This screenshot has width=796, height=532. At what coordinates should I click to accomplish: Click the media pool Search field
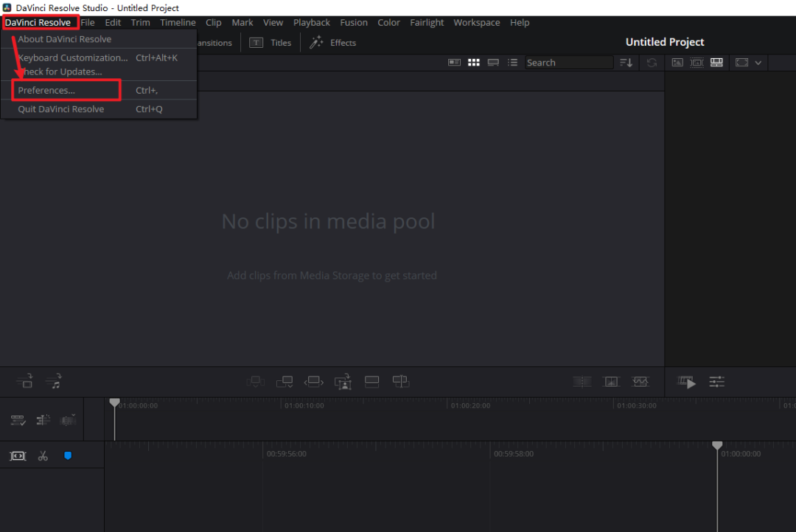click(568, 63)
